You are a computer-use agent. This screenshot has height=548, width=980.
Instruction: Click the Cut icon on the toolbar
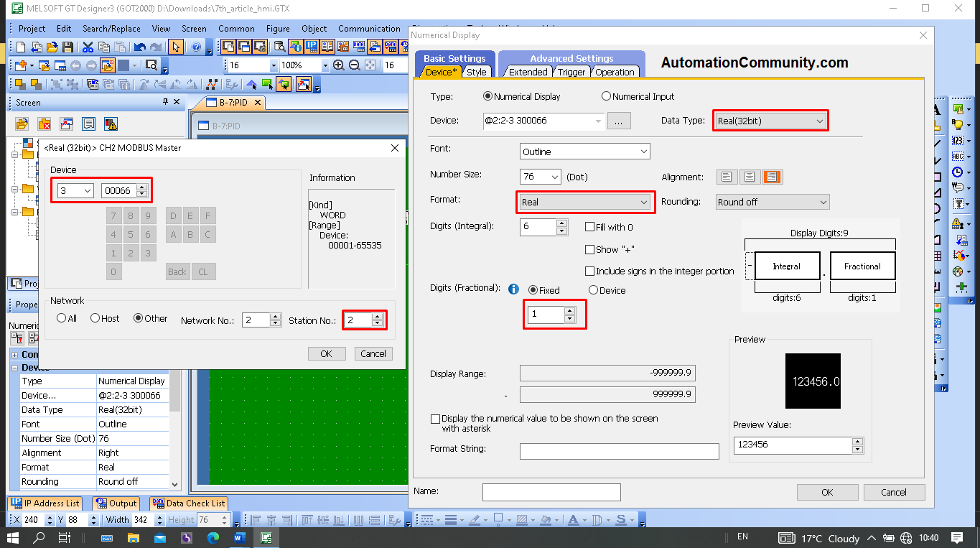[87, 49]
